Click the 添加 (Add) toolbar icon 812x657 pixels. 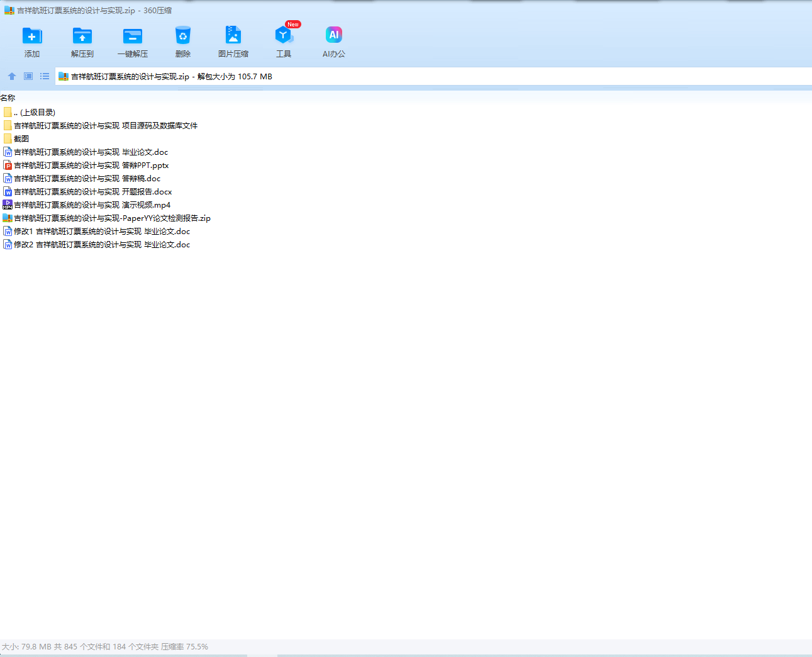[x=32, y=36]
